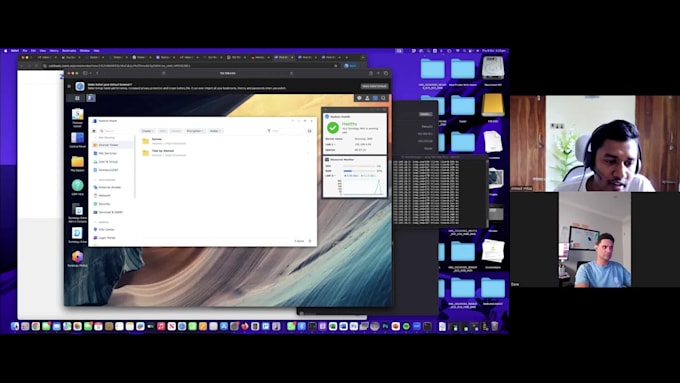Open the LAN dropdown in System Health widget
Screen dimensions: 680x383
(x=330, y=144)
